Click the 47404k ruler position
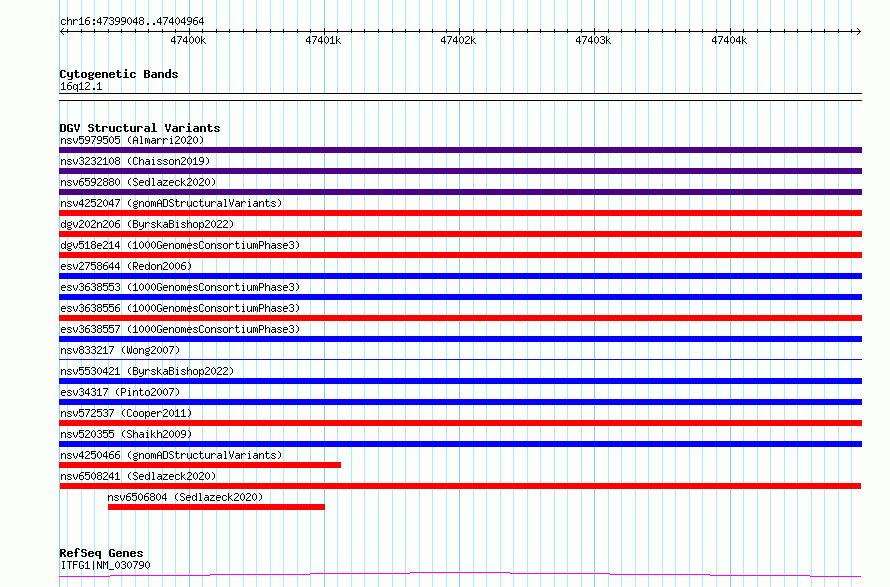Viewport: 890px width, 587px height. (x=729, y=40)
